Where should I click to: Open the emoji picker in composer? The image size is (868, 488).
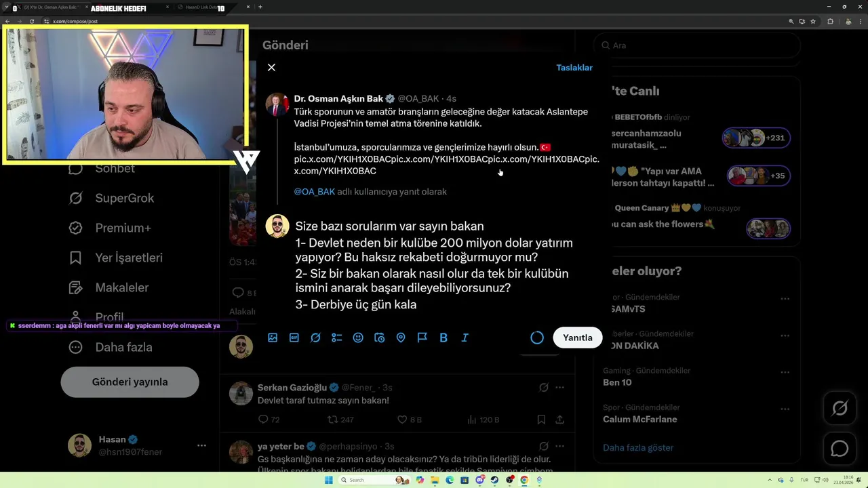point(358,338)
